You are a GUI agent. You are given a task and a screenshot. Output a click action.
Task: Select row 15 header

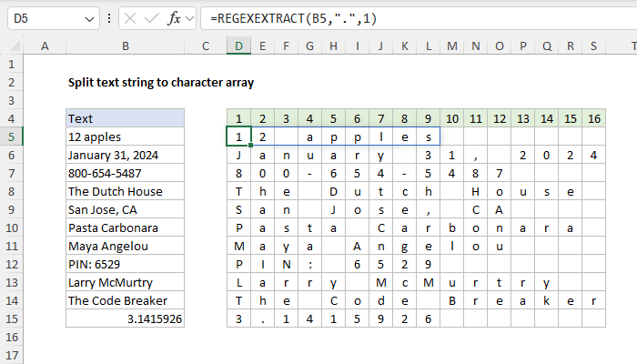[11, 318]
